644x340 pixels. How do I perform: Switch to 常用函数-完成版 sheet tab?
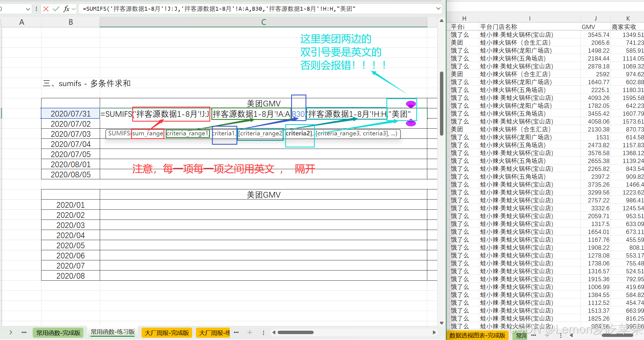tap(58, 333)
